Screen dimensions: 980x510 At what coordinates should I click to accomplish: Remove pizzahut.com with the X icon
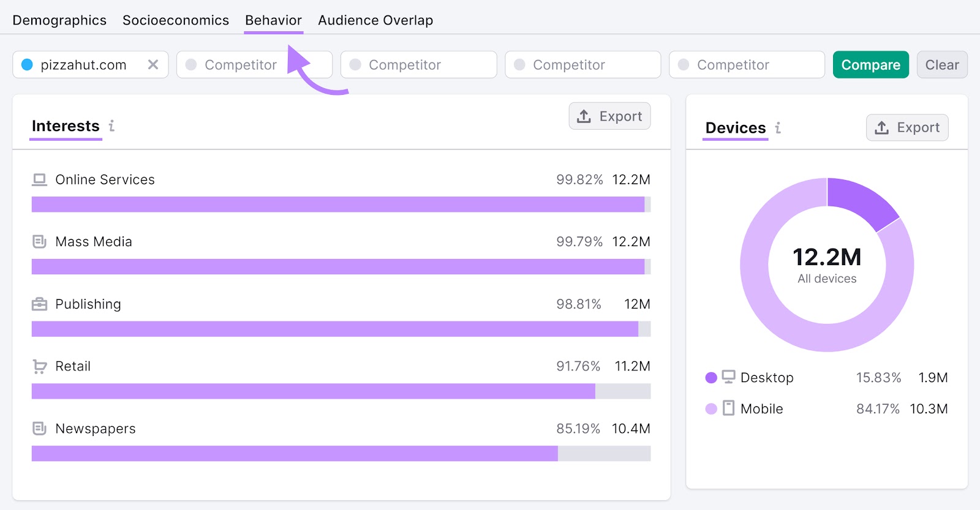coord(153,65)
